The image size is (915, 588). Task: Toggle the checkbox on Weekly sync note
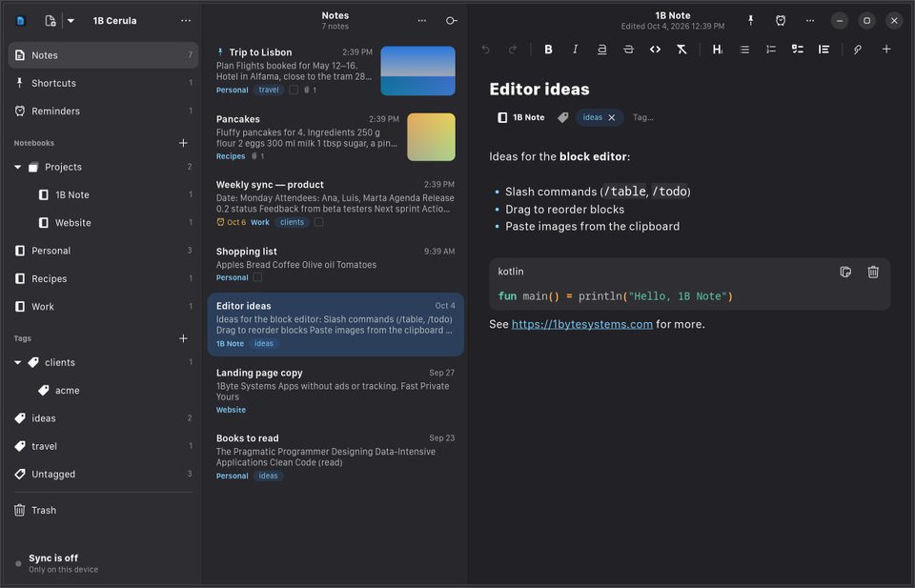coord(318,222)
